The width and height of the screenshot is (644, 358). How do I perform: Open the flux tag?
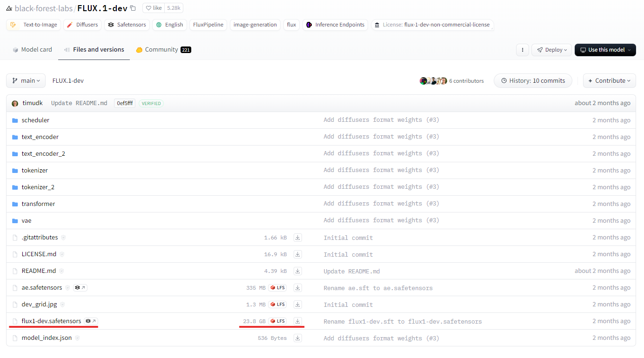pyautogui.click(x=291, y=25)
